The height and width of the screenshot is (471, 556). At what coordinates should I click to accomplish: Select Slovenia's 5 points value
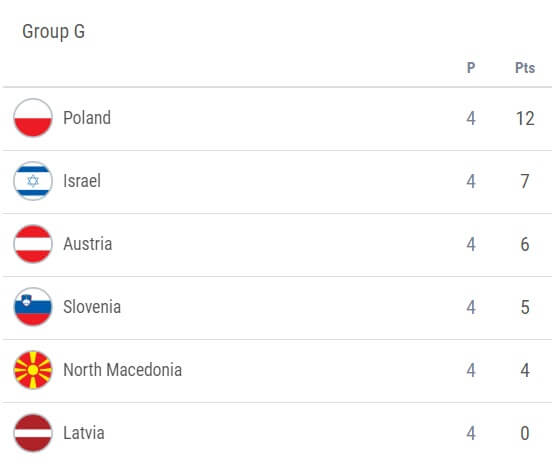(x=525, y=307)
